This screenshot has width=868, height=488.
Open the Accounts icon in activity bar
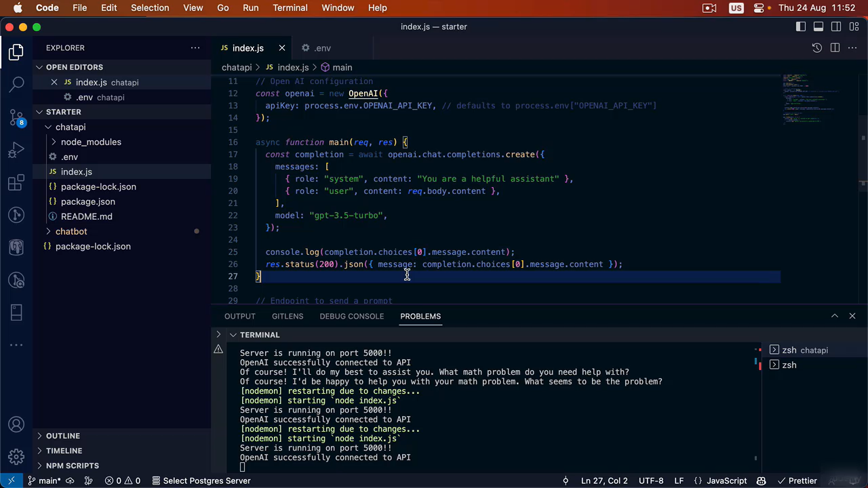16,425
